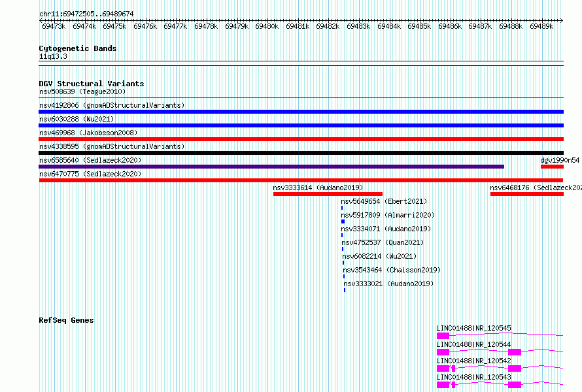Screen dimensions: 582x392
Task: Click the DGV Structural Variants track title
Action: (x=92, y=84)
